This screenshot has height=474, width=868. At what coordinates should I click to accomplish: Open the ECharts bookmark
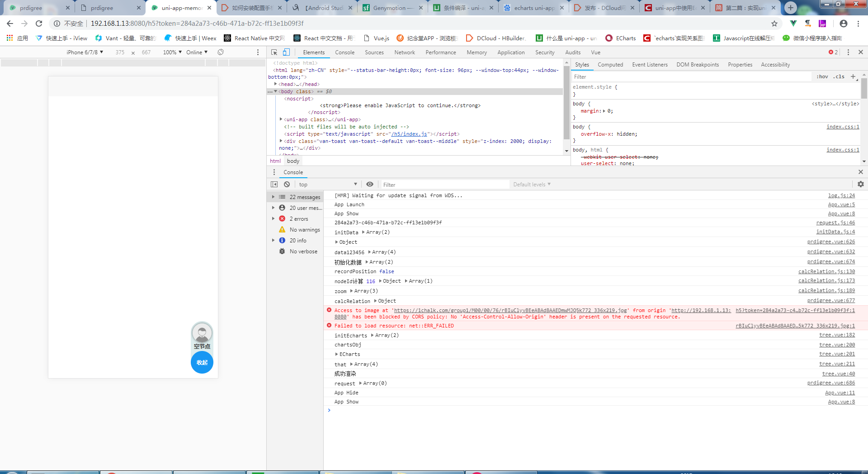621,38
